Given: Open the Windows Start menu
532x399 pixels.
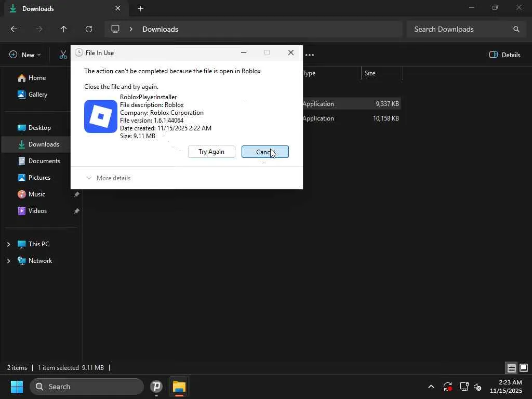Looking at the screenshot, I should point(17,387).
